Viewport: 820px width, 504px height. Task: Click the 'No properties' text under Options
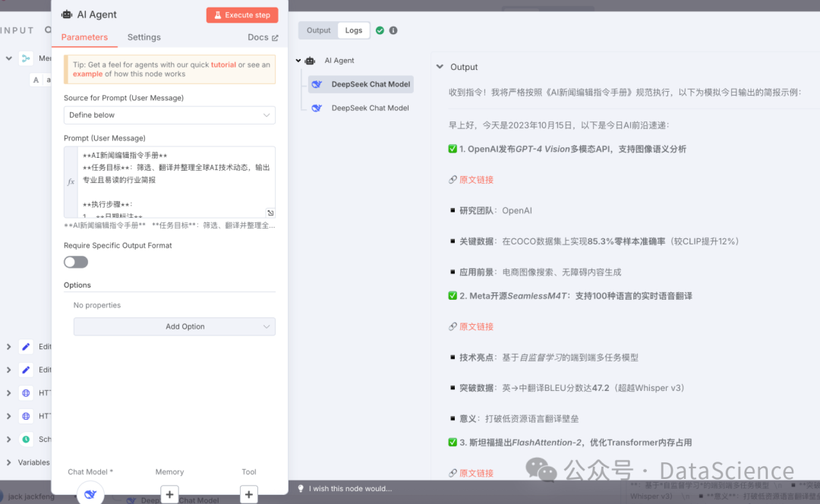click(x=96, y=305)
